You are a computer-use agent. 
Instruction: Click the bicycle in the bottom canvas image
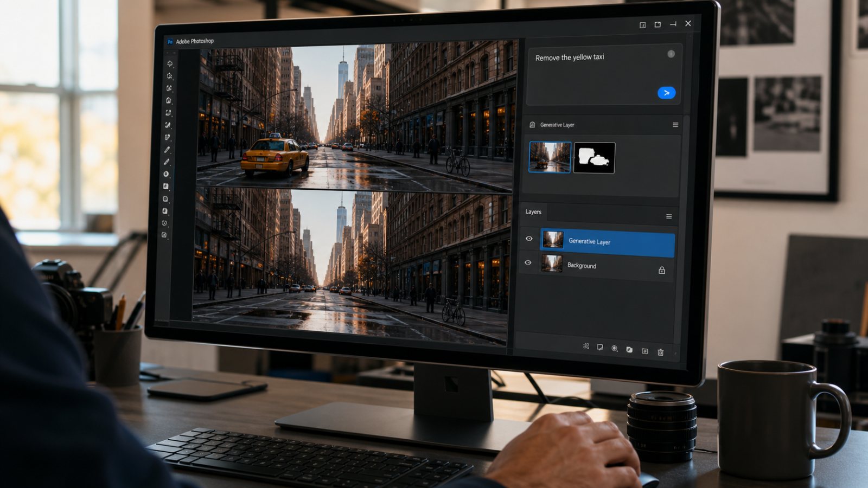(453, 311)
